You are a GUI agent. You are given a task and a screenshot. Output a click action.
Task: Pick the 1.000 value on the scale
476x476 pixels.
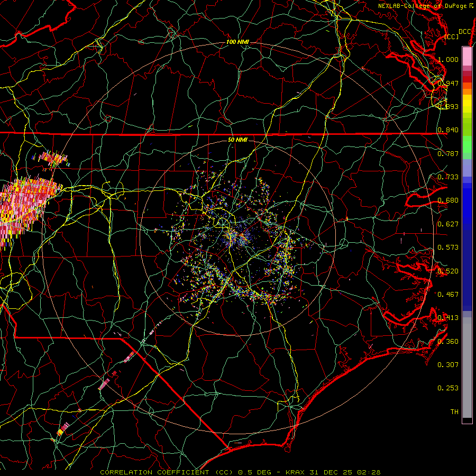[x=448, y=59]
